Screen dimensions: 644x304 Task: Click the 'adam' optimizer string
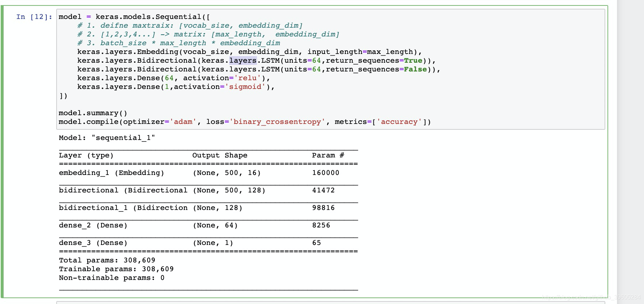click(x=183, y=122)
